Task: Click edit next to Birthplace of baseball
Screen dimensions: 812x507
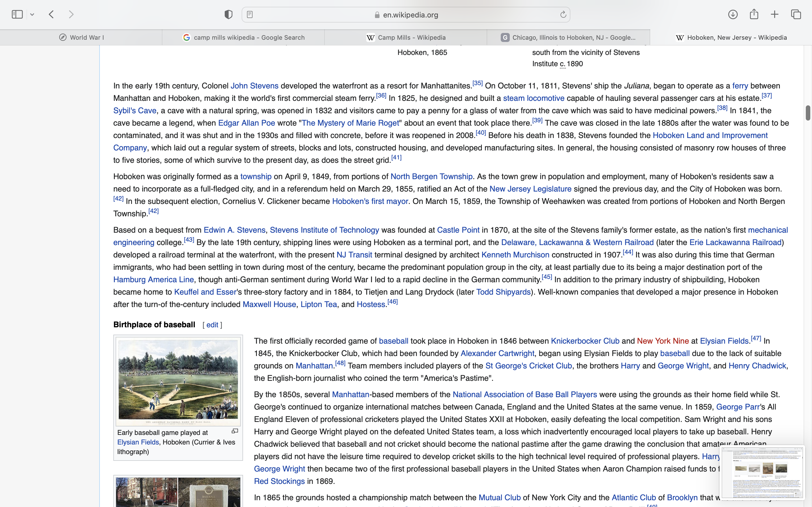Action: 212,325
